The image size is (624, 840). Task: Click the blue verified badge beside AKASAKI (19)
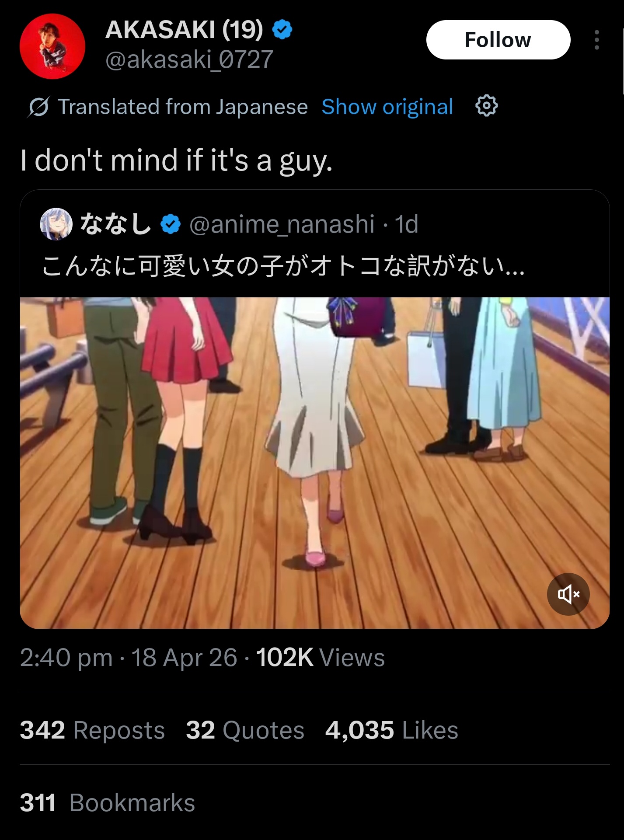282,30
